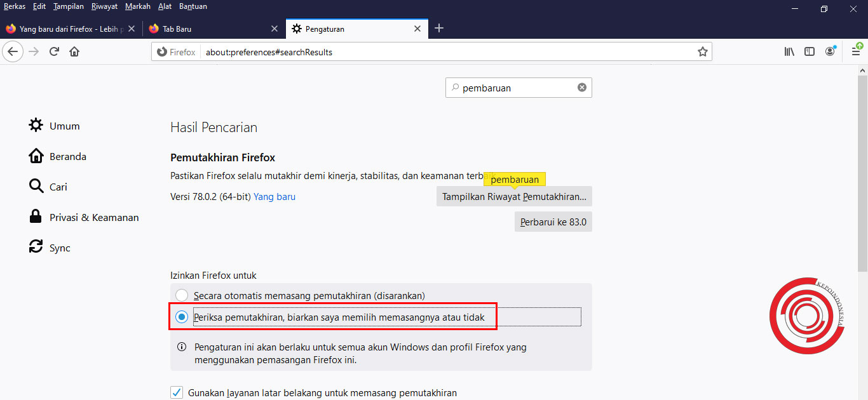Open the Firefox library panel

tap(789, 51)
